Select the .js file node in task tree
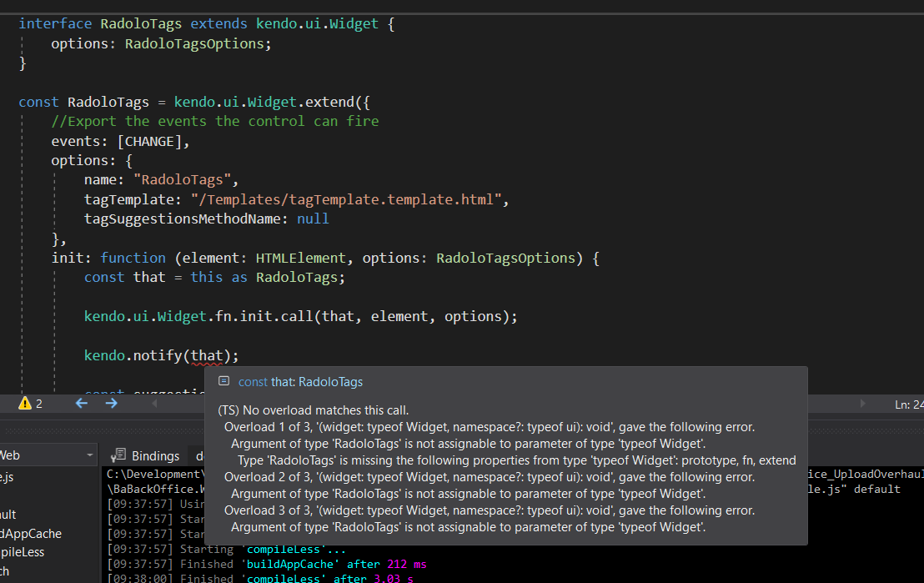 7,477
